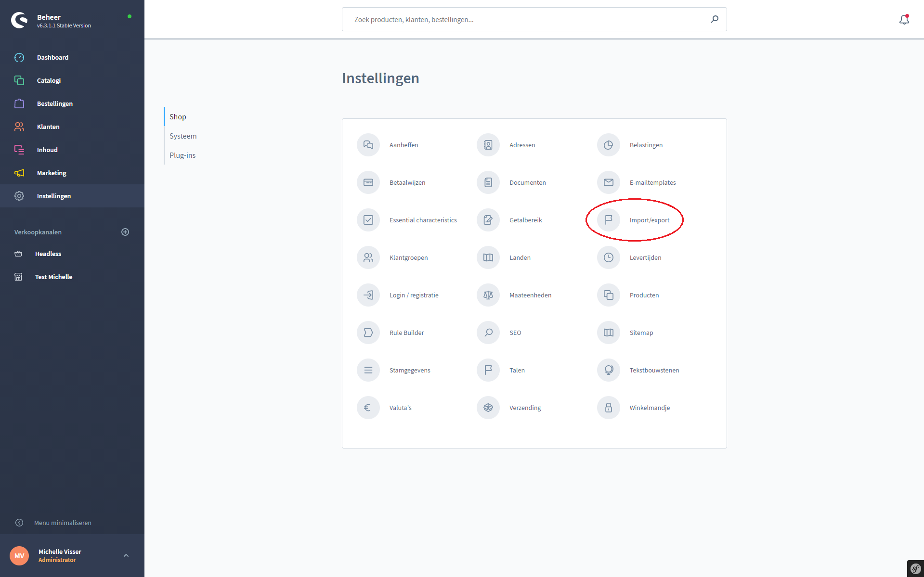Click the Valuta's euro icon
924x577 pixels.
pyautogui.click(x=368, y=408)
